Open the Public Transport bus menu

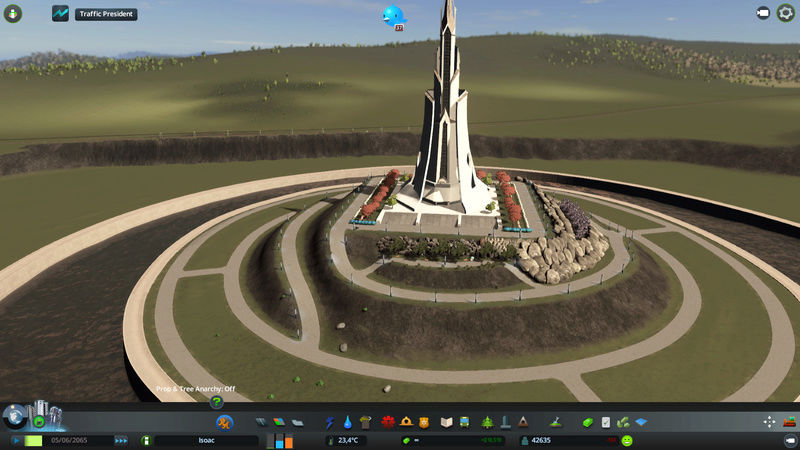pos(464,422)
